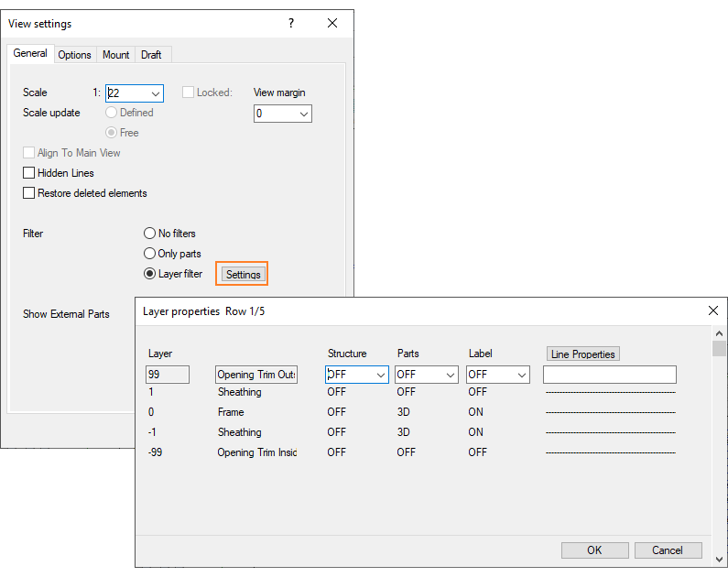Open the Structure dropdown for layer 99

(x=380, y=375)
